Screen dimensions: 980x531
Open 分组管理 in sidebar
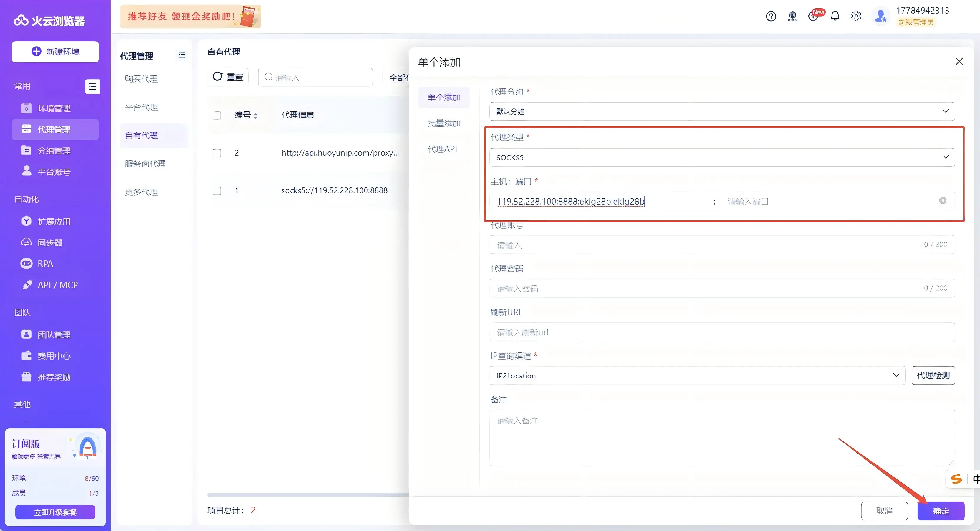[x=56, y=151]
